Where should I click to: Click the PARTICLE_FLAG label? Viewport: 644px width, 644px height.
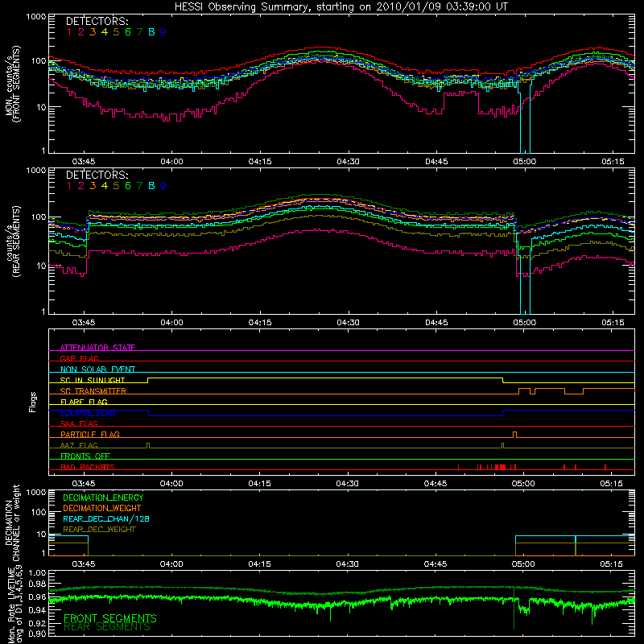click(90, 435)
